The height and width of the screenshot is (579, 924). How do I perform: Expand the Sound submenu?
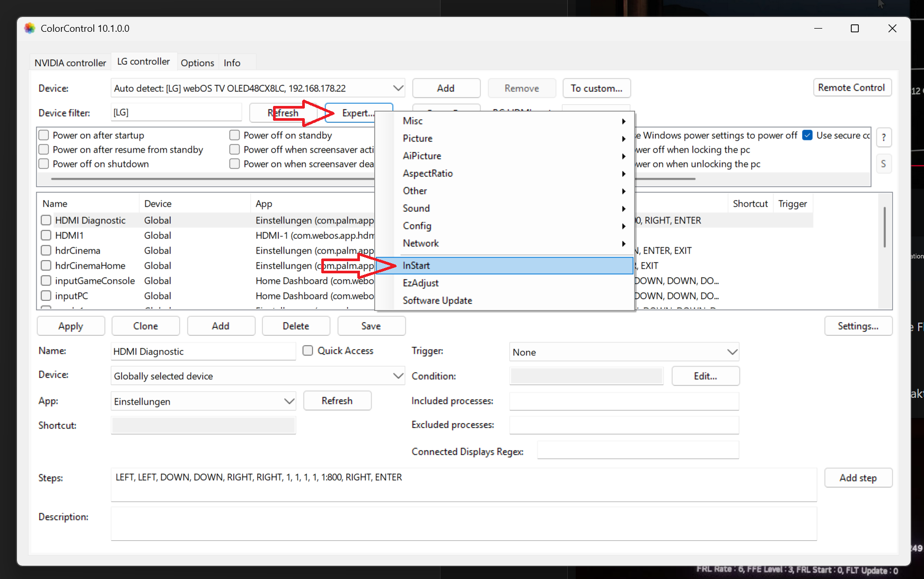[x=505, y=208]
